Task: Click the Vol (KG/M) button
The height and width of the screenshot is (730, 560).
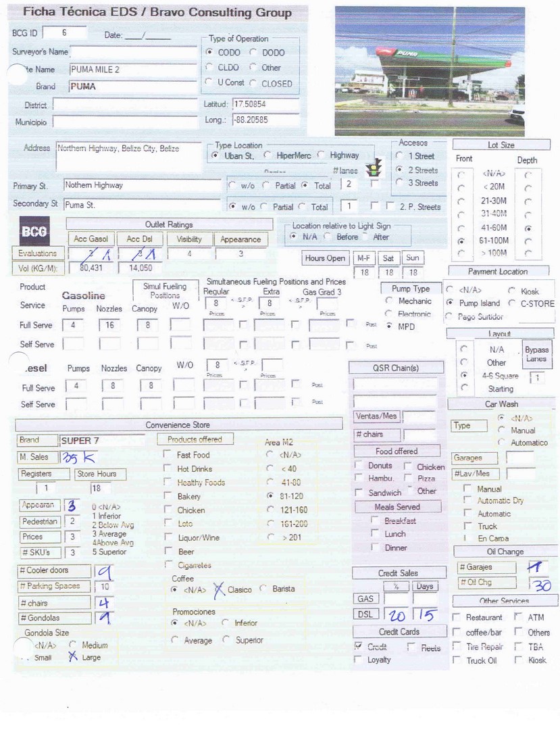Action: pyautogui.click(x=37, y=268)
